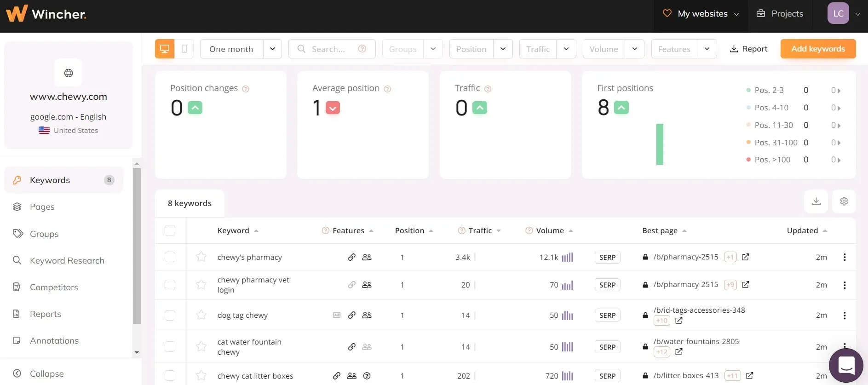Viewport: 868px width, 385px height.
Task: Click the green First positions chart bar
Action: click(660, 144)
